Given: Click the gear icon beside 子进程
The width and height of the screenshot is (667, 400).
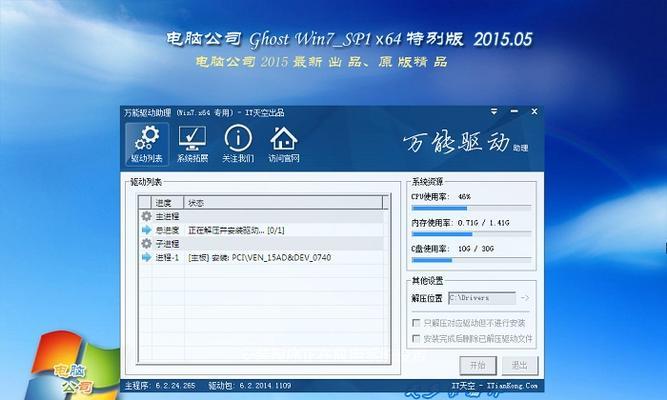Looking at the screenshot, I should click(x=146, y=243).
